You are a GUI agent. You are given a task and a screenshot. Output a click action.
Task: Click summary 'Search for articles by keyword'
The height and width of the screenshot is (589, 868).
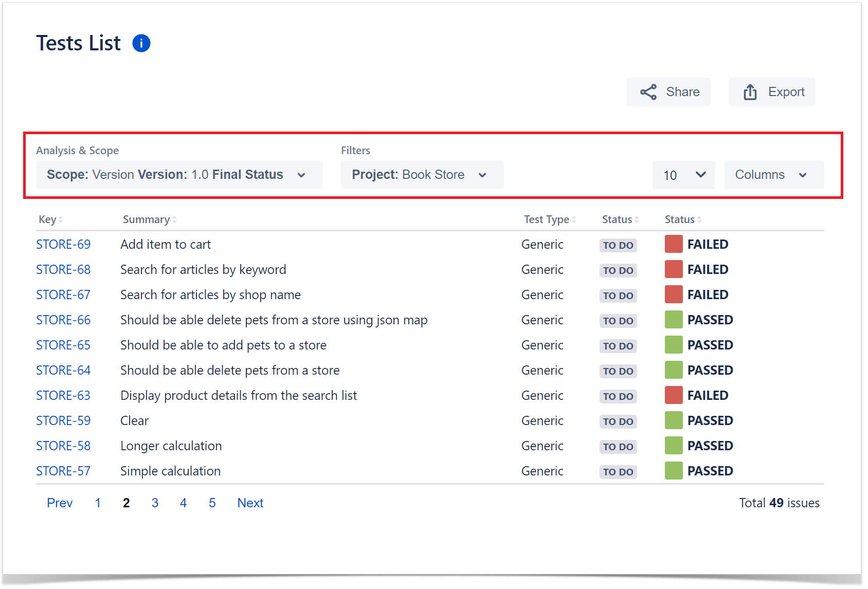point(203,270)
